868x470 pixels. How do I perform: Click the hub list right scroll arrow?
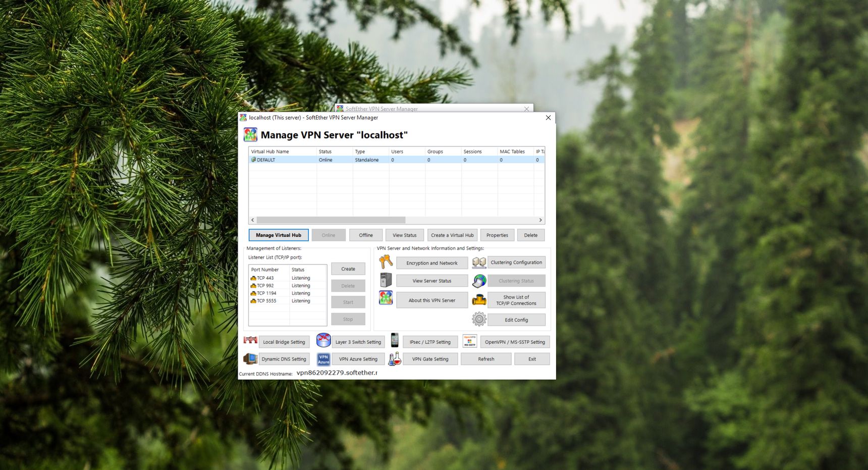[x=540, y=220]
